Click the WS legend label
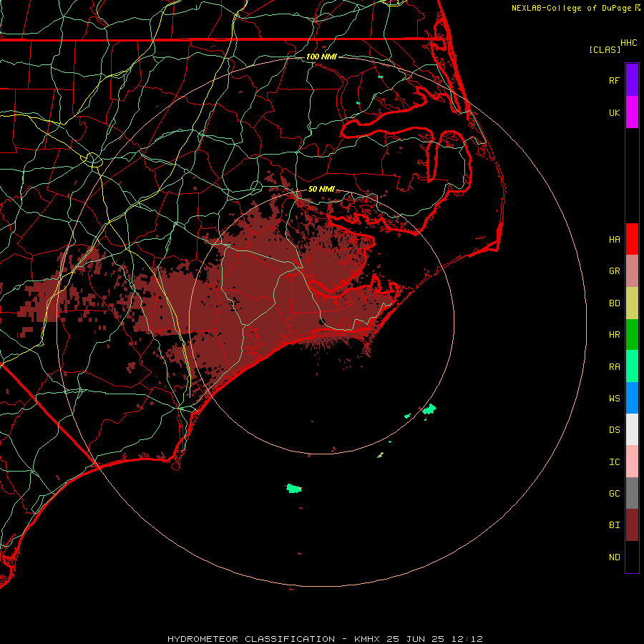The height and width of the screenshot is (644, 644). click(x=614, y=399)
